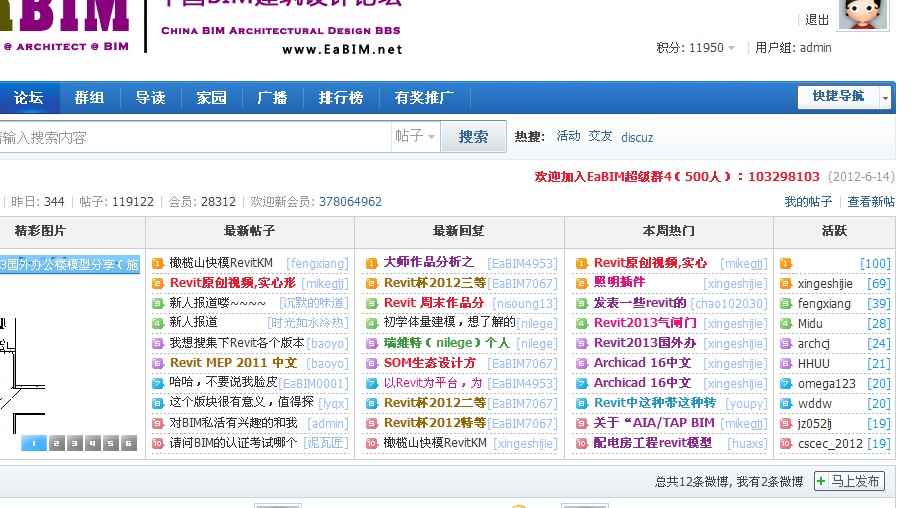Viewport: 915px width, 508px height.
Task: Open reply thread SOM生态设计方
Action: pyautogui.click(x=429, y=363)
